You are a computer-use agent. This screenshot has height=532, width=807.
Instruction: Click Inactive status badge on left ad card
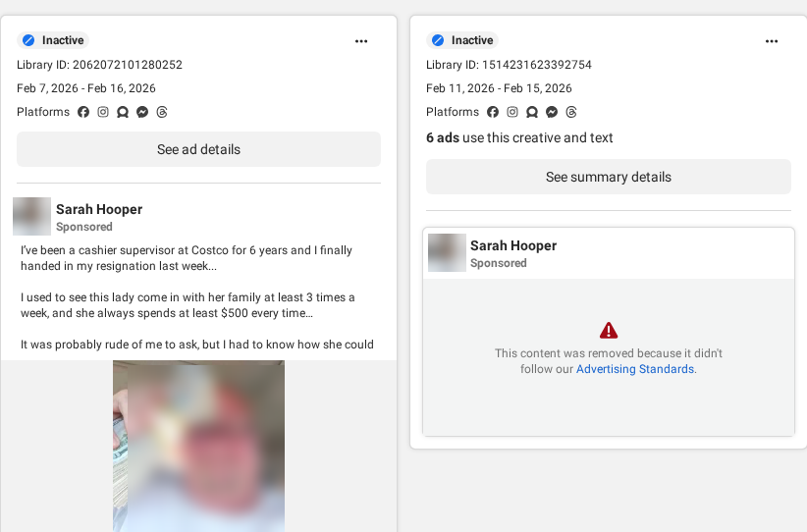pyautogui.click(x=53, y=40)
